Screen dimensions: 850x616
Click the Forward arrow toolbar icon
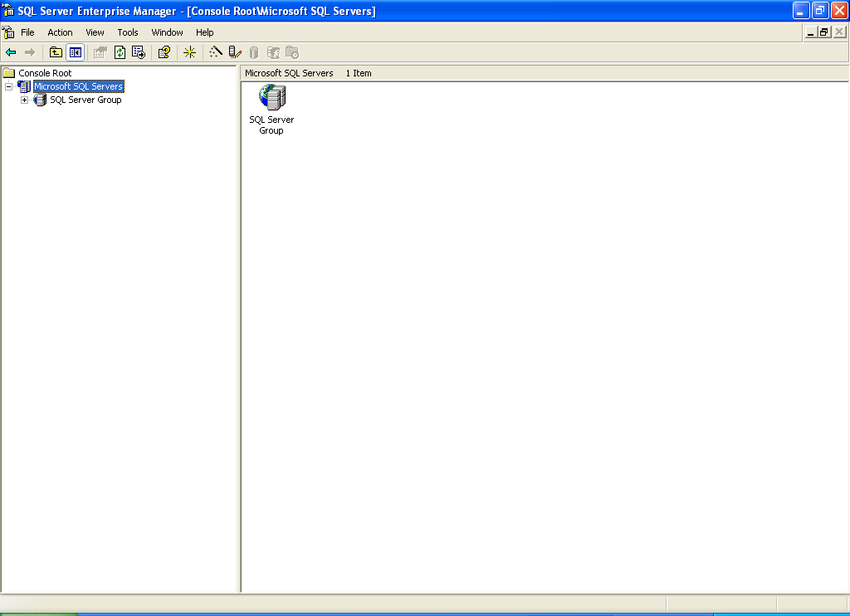(x=30, y=52)
